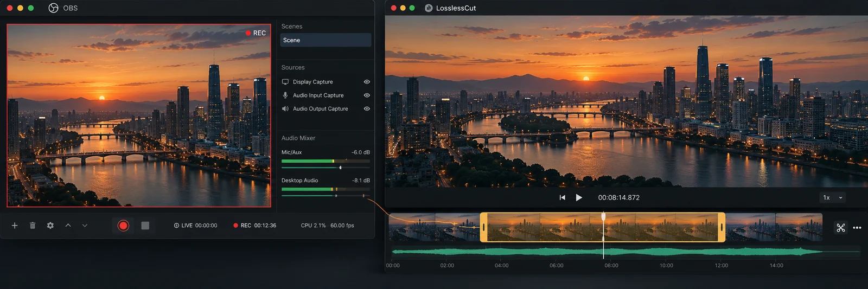Select the Audio Input Capture source row
The image size is (868, 289).
pyautogui.click(x=325, y=95)
